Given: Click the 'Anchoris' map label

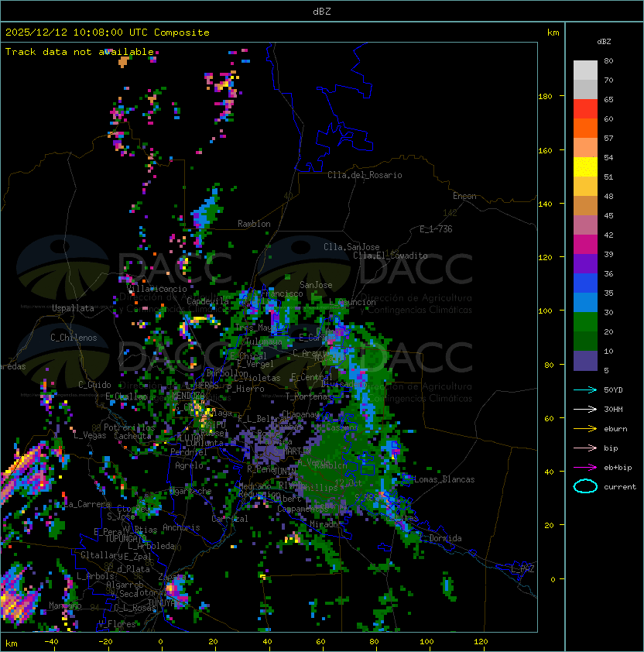Looking at the screenshot, I should coord(181,527).
